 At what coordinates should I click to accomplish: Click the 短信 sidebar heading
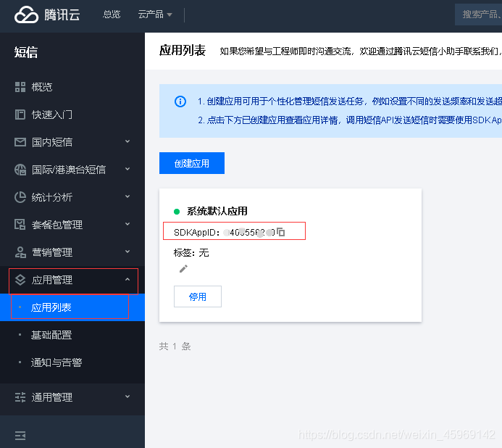(26, 52)
